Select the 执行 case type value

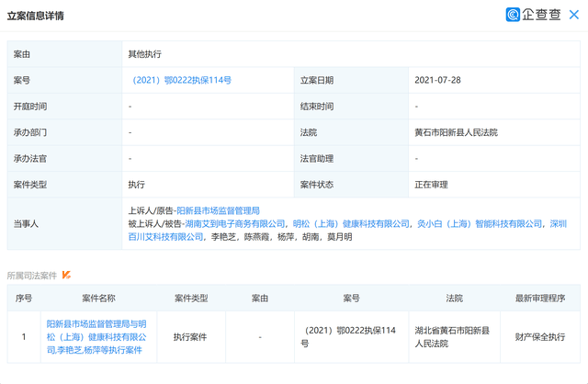[137, 185]
